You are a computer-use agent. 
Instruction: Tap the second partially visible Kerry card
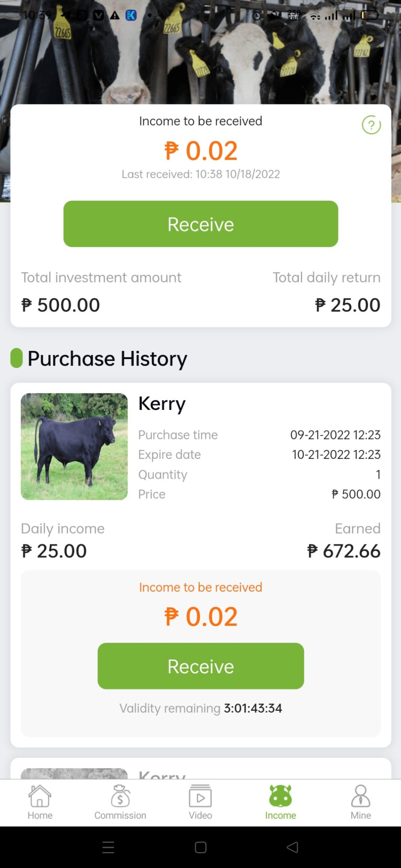pos(200,770)
